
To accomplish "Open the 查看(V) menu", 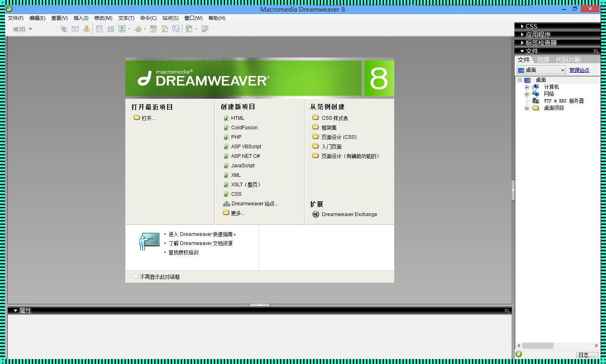I will click(x=59, y=18).
